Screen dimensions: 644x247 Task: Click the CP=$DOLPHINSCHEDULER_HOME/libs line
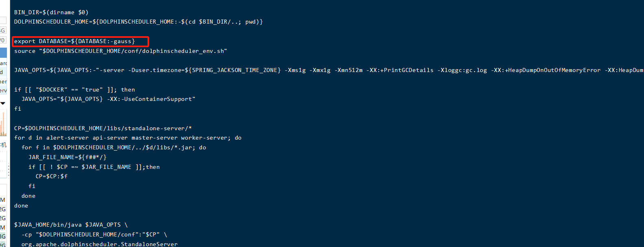click(103, 129)
